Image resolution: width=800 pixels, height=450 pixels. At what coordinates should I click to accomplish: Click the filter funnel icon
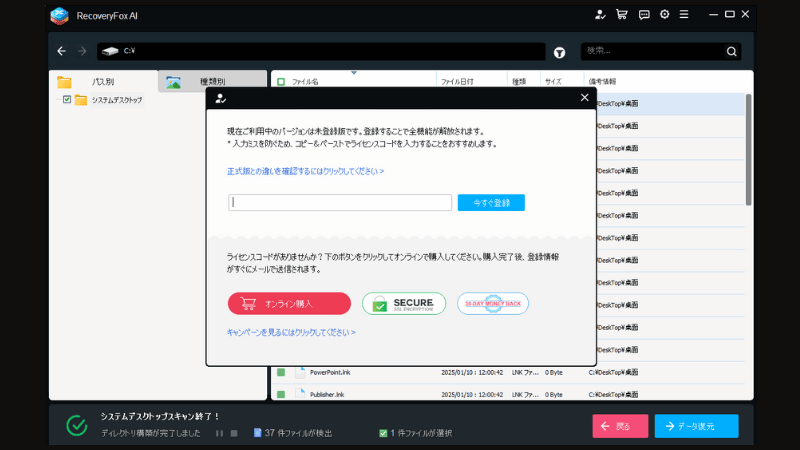coord(560,52)
